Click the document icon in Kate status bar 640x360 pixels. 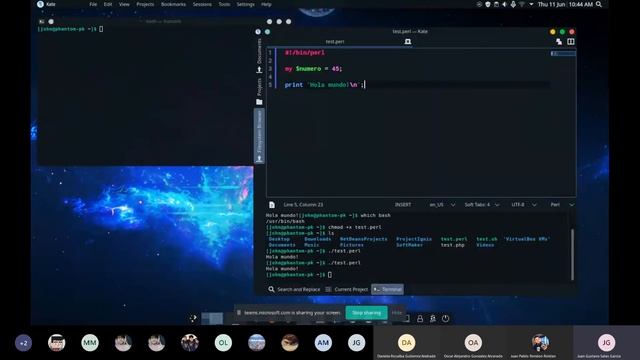(272, 205)
